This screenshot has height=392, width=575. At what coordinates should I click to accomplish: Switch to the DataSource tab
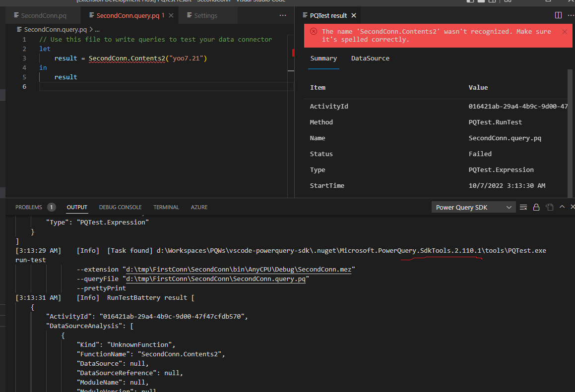[x=371, y=58]
